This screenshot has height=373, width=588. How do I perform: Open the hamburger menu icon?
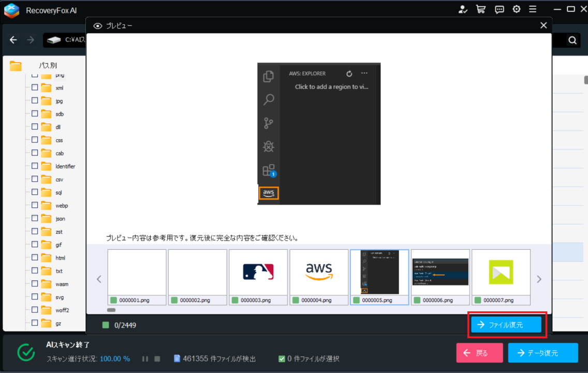(533, 9)
